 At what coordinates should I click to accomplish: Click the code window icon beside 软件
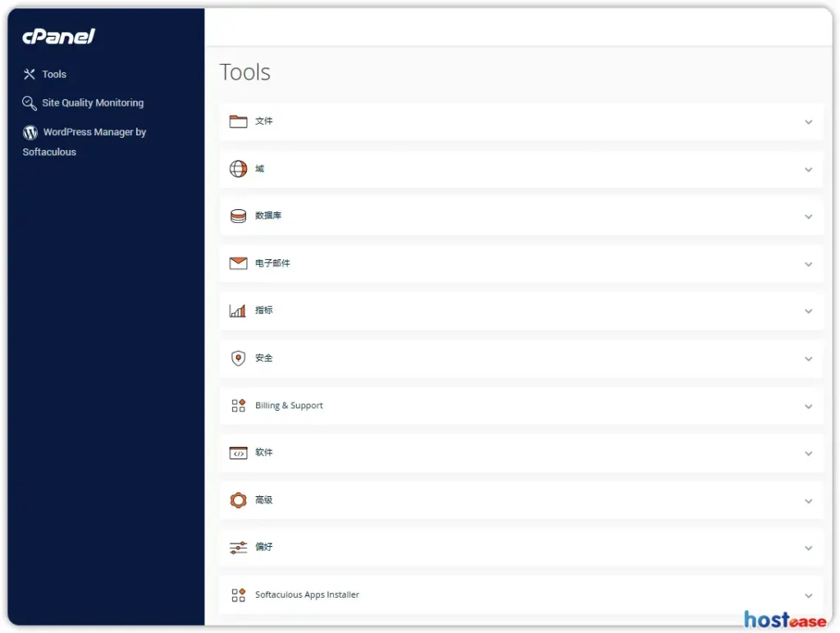238,453
